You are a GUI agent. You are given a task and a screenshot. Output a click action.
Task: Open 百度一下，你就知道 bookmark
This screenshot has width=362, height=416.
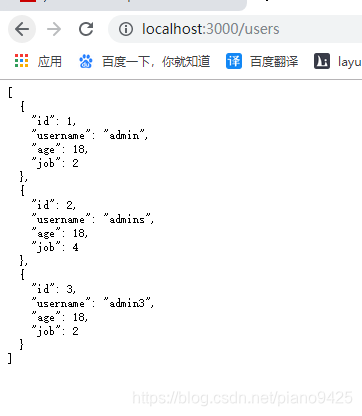(x=156, y=61)
